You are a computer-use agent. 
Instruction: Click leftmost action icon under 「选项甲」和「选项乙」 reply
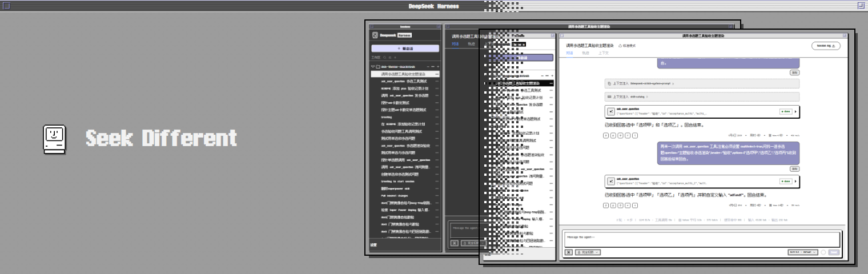(x=606, y=135)
